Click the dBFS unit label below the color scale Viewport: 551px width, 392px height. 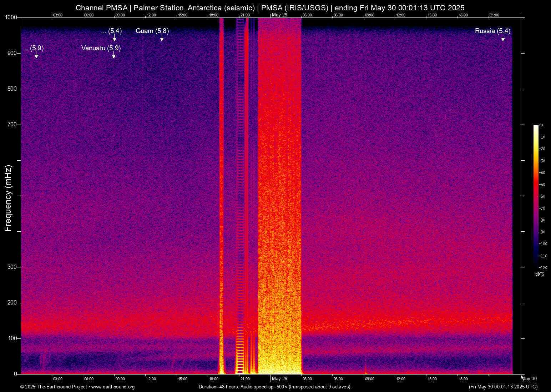tap(540, 274)
